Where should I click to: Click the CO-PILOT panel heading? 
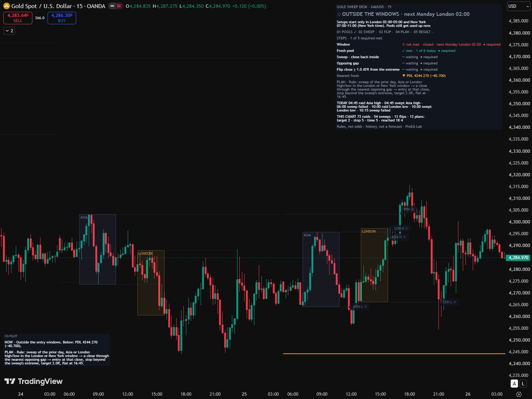pyautogui.click(x=11, y=336)
